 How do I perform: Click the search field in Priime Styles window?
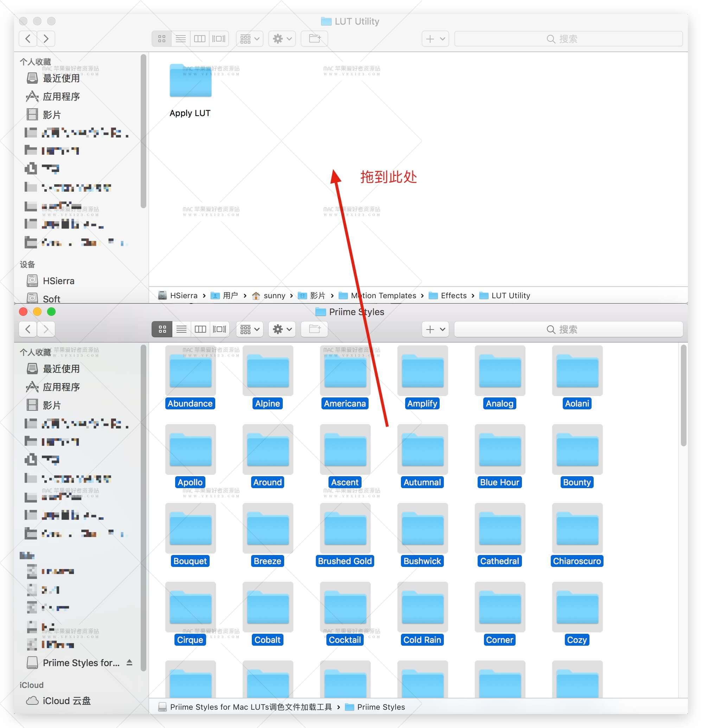coord(568,329)
